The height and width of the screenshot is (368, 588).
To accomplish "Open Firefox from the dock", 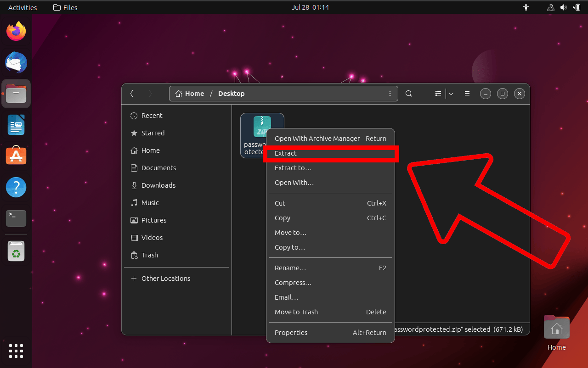I will pos(16,31).
